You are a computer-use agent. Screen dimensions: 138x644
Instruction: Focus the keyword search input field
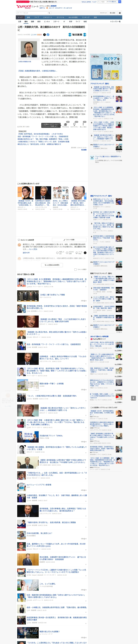point(32,13)
